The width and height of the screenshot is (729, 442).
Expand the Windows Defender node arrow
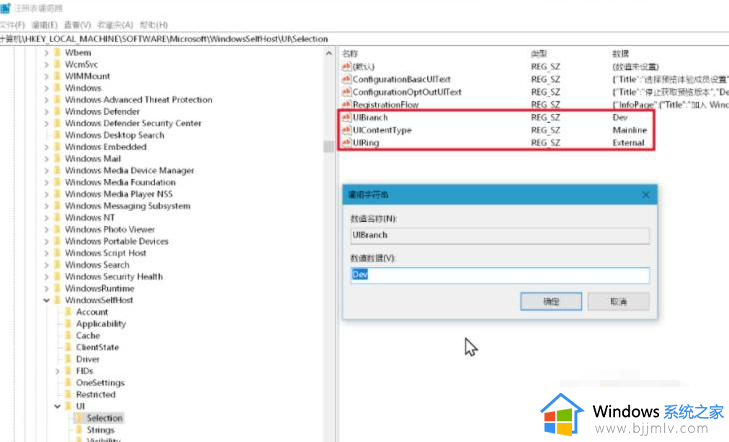(46, 112)
